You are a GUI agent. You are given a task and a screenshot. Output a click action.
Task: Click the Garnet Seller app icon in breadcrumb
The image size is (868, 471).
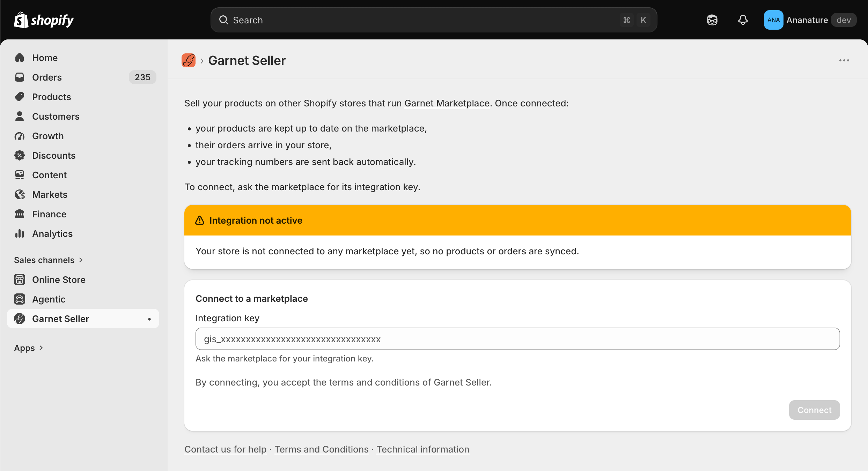click(x=189, y=60)
